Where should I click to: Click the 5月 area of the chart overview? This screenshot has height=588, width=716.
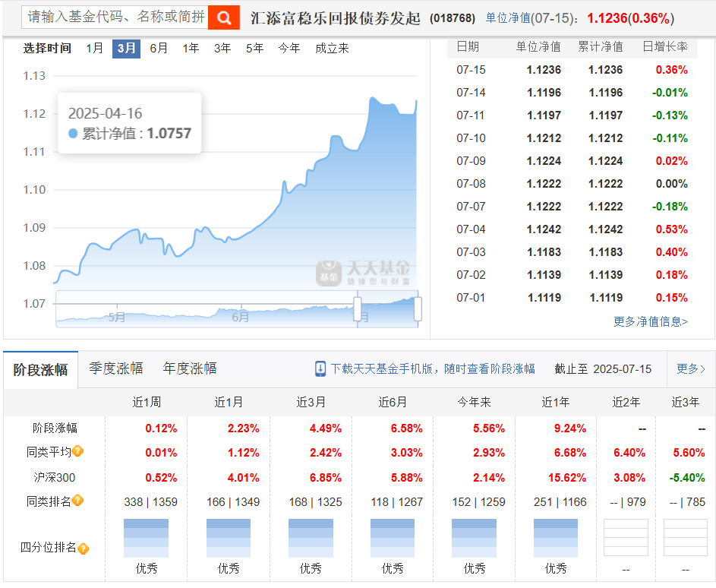tap(117, 317)
